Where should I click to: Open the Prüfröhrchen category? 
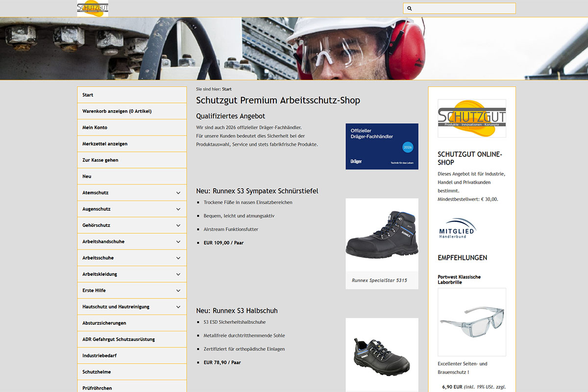tap(132, 387)
